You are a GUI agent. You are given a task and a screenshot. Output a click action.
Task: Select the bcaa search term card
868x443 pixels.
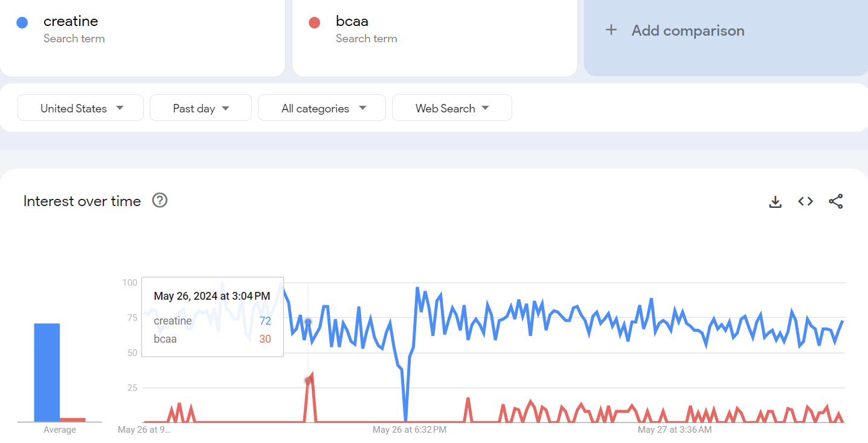click(x=434, y=38)
